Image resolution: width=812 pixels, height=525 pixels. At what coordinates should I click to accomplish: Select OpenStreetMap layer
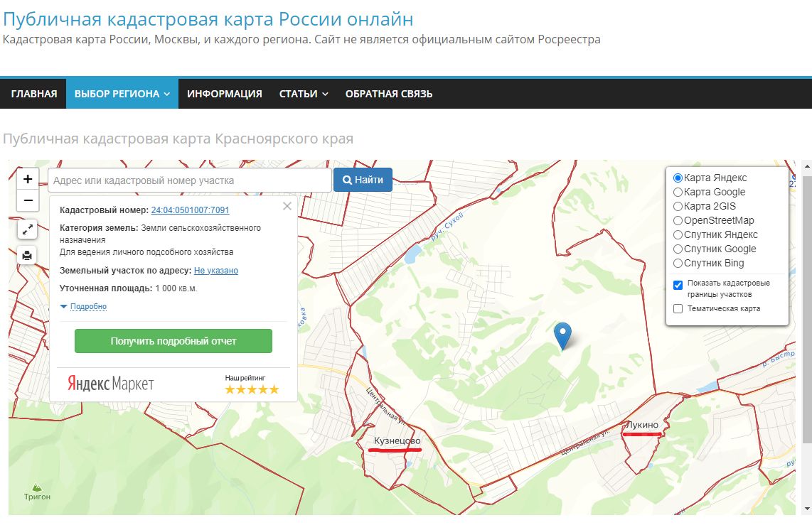coord(678,220)
